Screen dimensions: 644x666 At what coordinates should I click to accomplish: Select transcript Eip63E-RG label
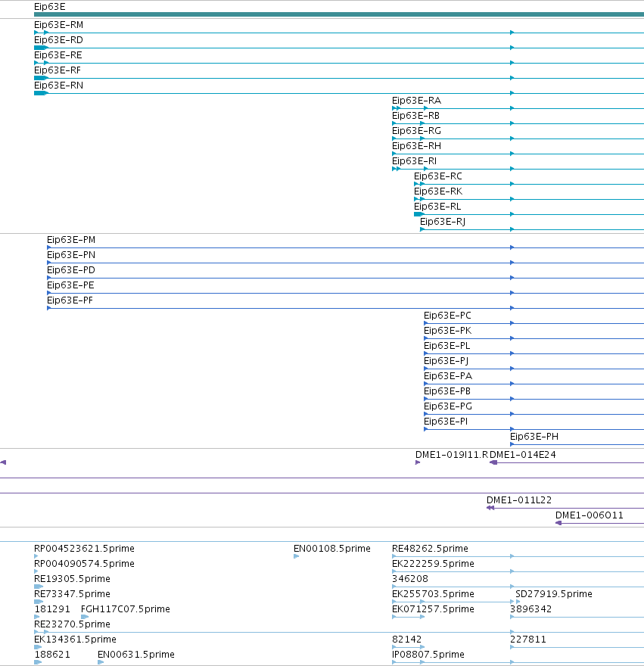417,131
